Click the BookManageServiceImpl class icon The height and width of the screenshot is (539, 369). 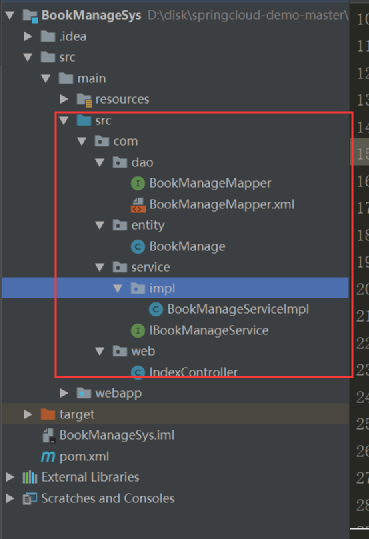point(156,309)
